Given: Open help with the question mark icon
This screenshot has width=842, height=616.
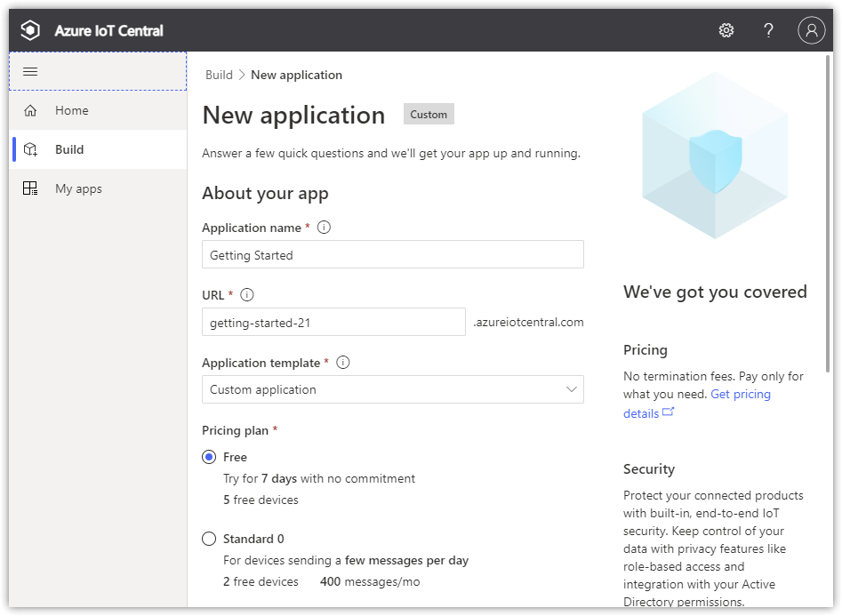Looking at the screenshot, I should [768, 30].
